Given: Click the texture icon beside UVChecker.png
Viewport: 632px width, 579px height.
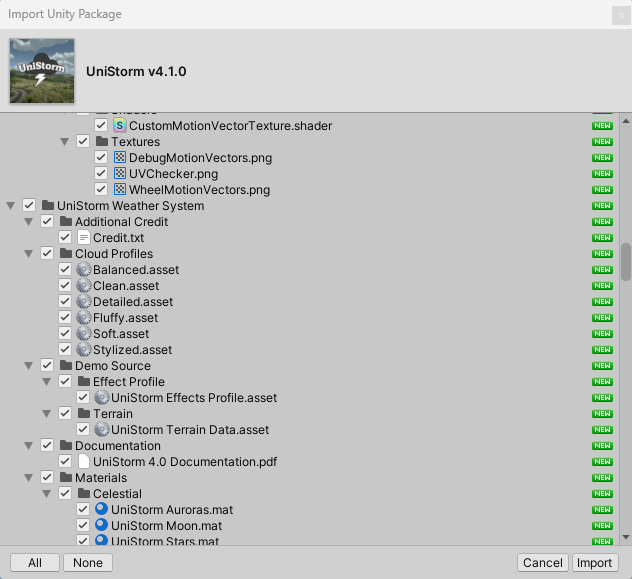Looking at the screenshot, I should 120,173.
